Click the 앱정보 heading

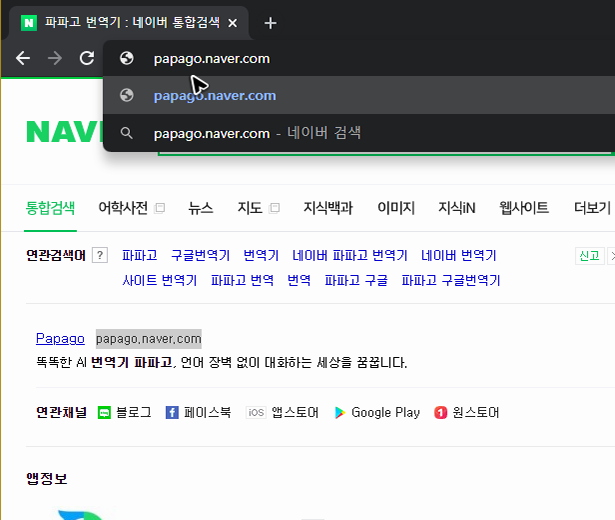pyautogui.click(x=47, y=478)
